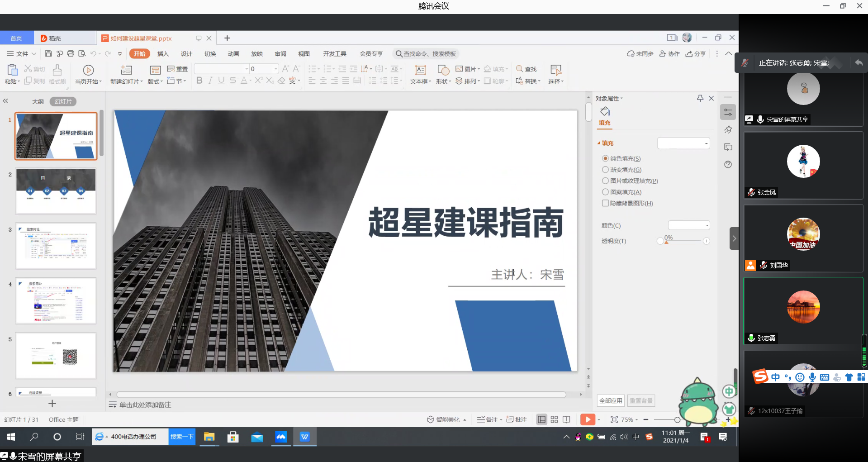Screen dimensions: 868x462
Task: Open the fill preset dropdown
Action: tap(683, 143)
